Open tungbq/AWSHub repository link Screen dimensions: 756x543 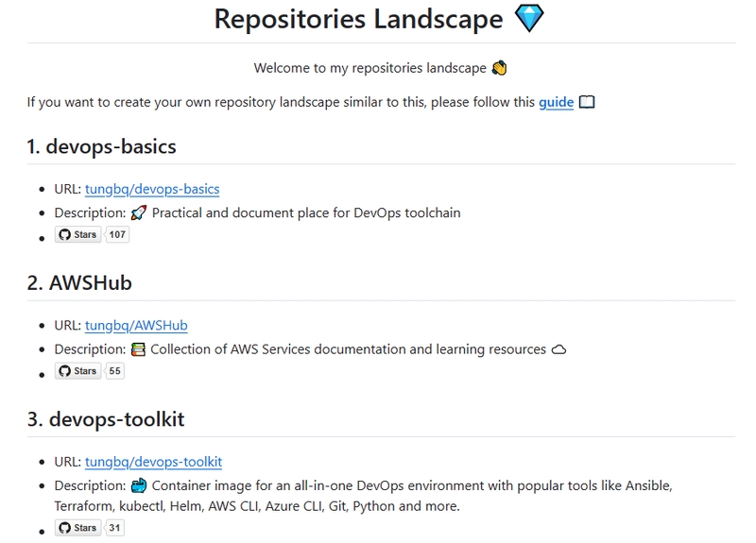tap(136, 325)
